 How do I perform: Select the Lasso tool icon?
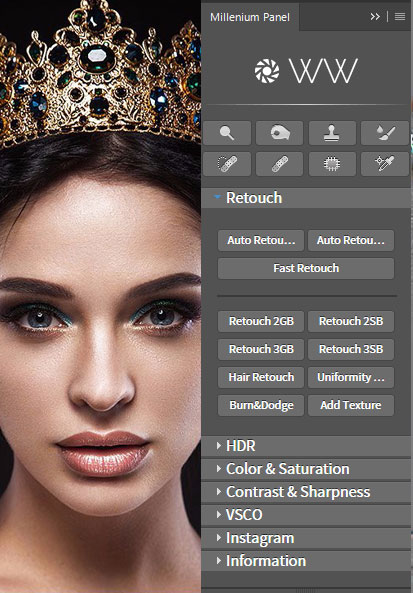point(279,133)
